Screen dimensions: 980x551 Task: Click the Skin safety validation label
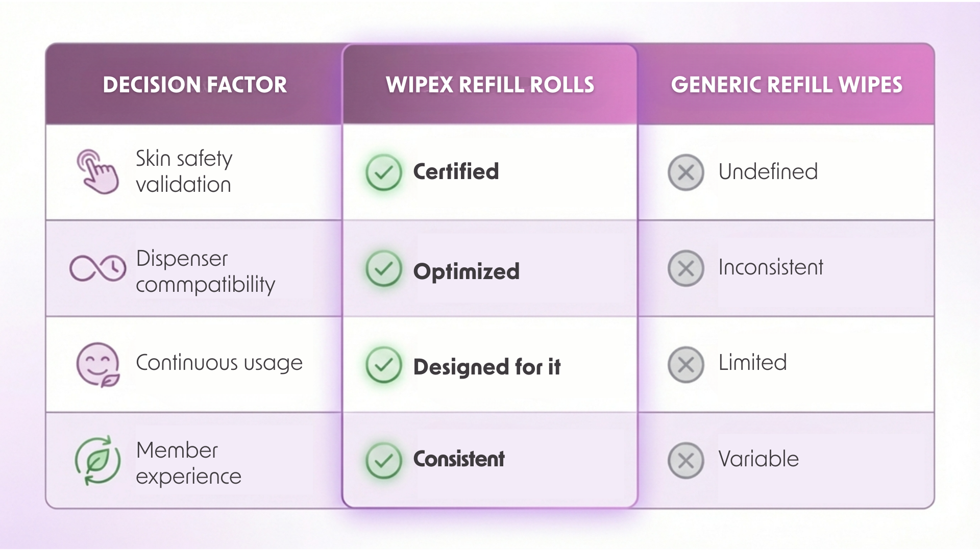point(184,171)
